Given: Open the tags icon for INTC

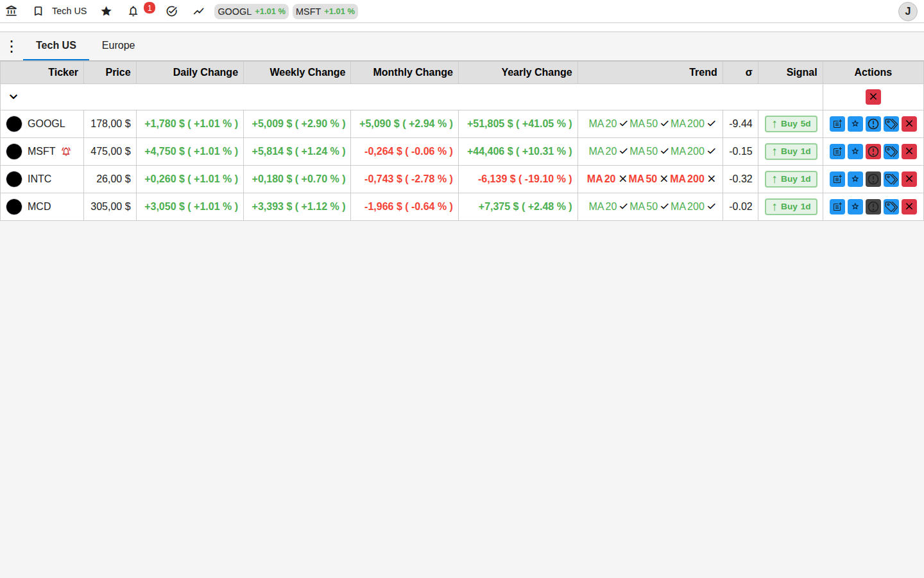Looking at the screenshot, I should pos(891,179).
